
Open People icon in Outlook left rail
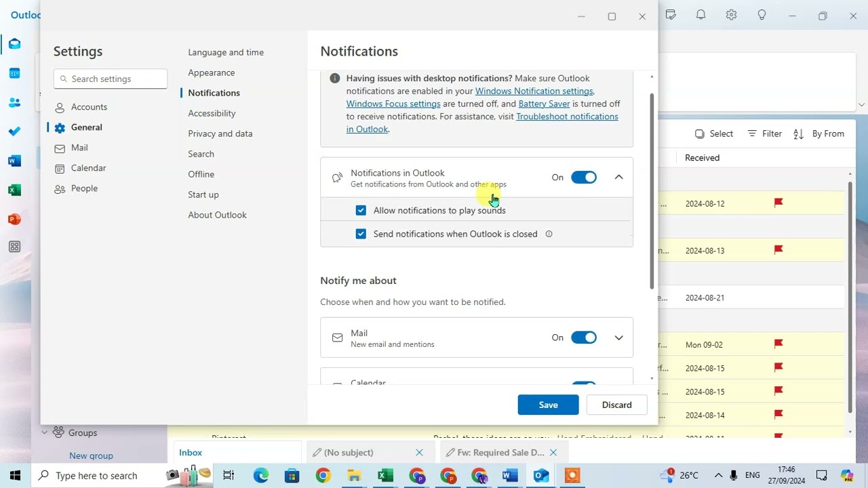click(x=14, y=103)
